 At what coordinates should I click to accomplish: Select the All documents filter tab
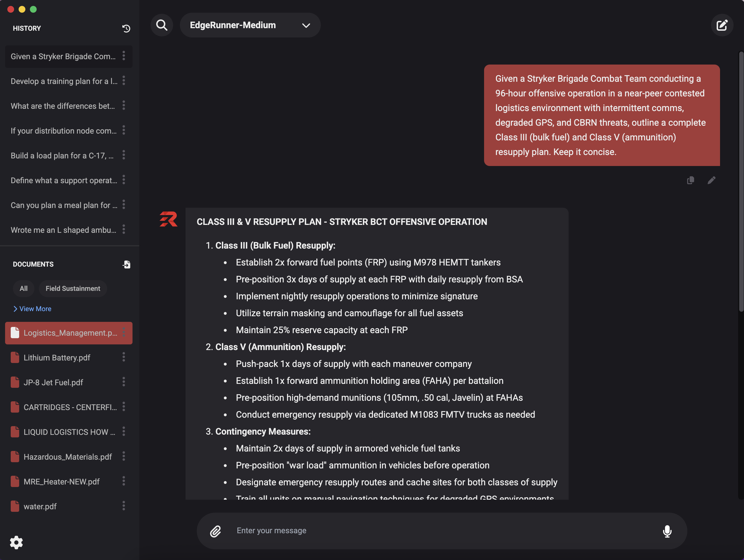pyautogui.click(x=24, y=289)
